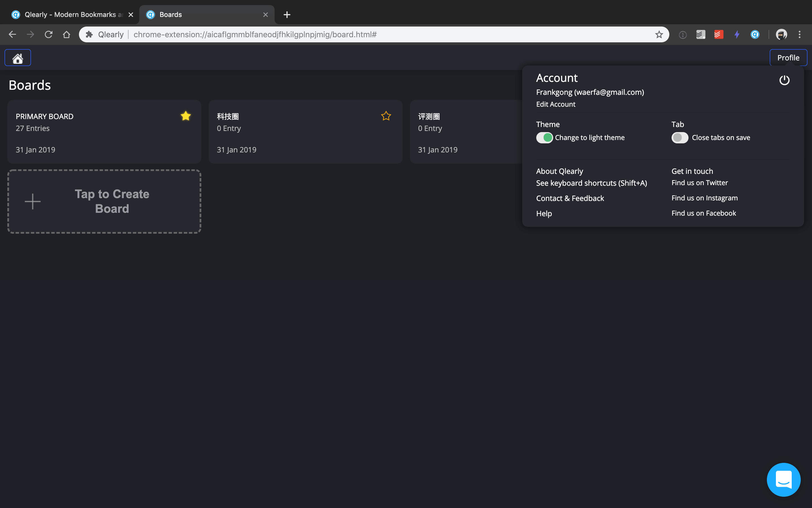Open Find us on Instagram link

pyautogui.click(x=704, y=198)
